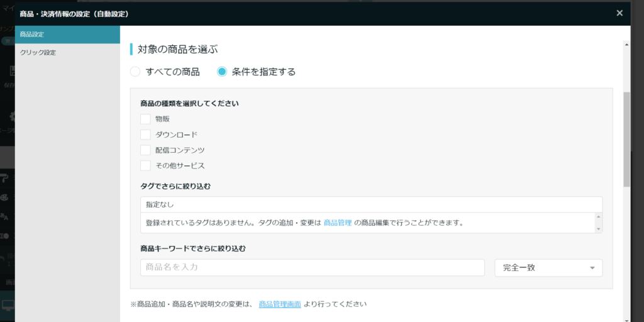Focus the 商品名を入力 keyword field
Screen dimensions: 644x322
point(312,267)
